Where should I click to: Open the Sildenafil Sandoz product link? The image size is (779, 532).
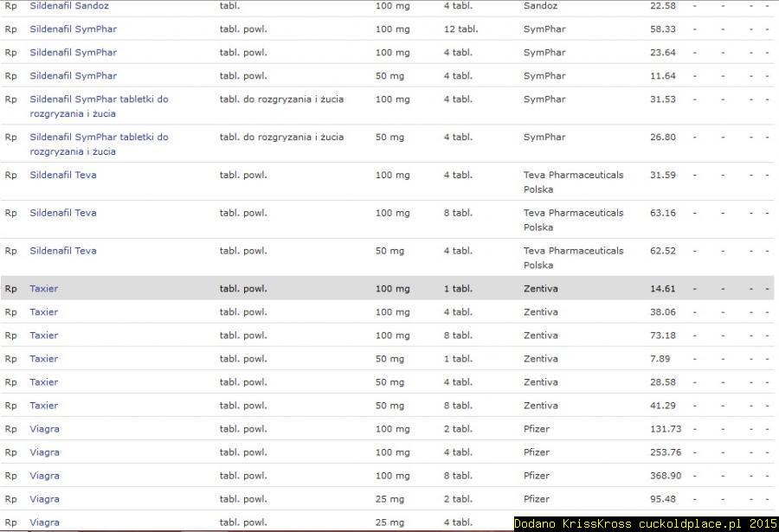69,6
